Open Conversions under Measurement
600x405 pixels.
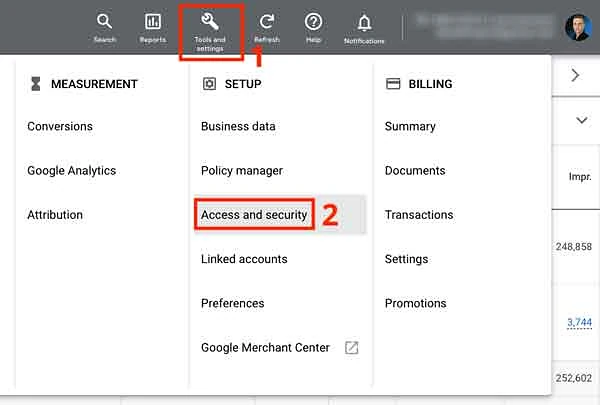click(60, 126)
